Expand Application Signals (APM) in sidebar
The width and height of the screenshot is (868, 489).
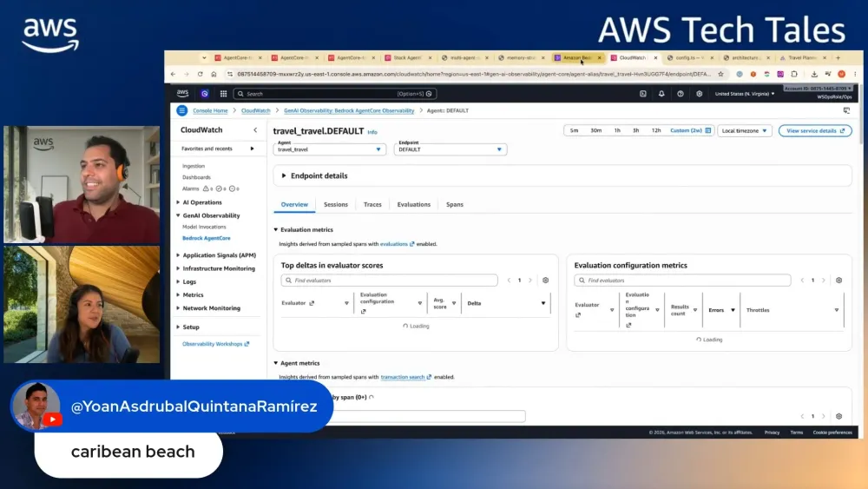click(178, 255)
